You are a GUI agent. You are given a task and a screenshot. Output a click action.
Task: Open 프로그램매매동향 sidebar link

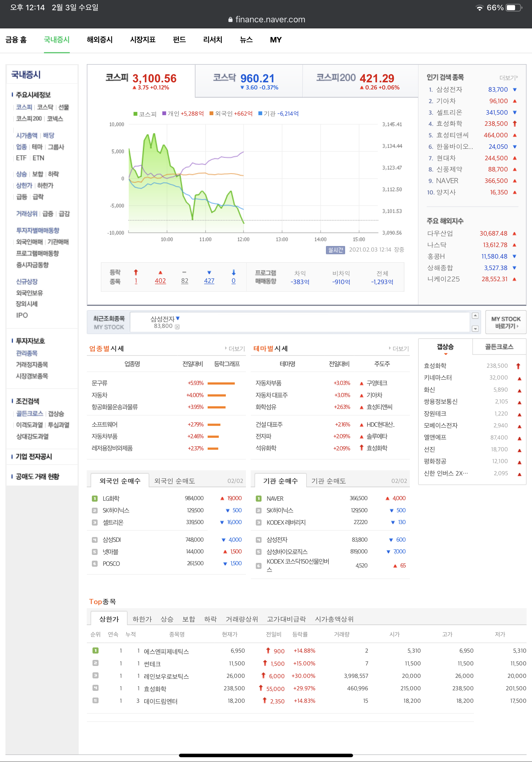click(x=37, y=253)
